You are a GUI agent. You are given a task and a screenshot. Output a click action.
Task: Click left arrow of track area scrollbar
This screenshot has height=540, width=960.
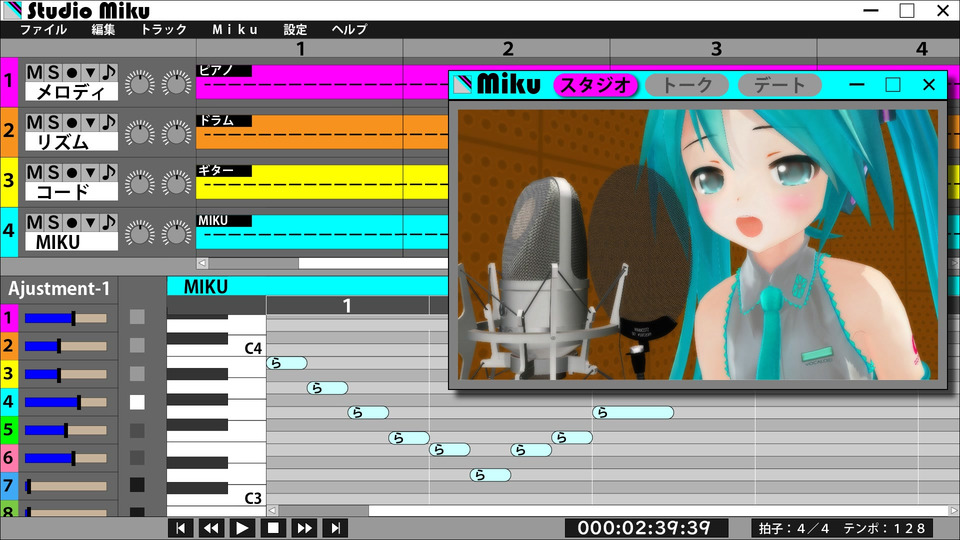pos(203,263)
